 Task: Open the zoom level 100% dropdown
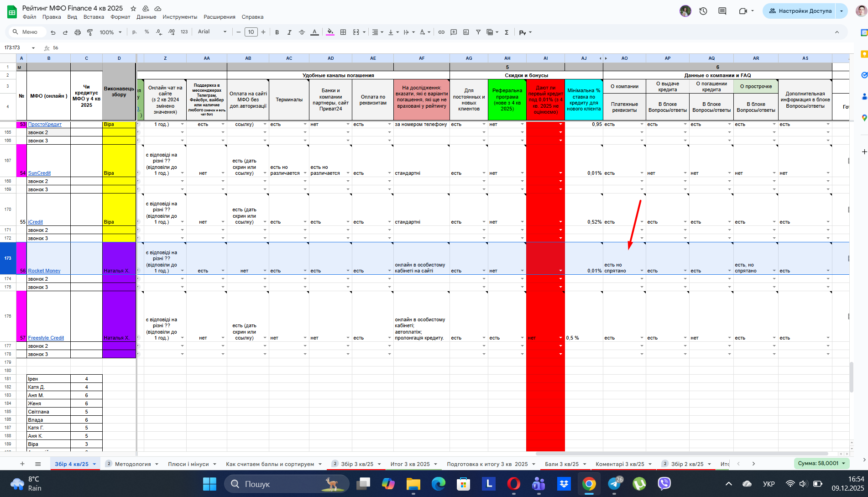(x=111, y=32)
